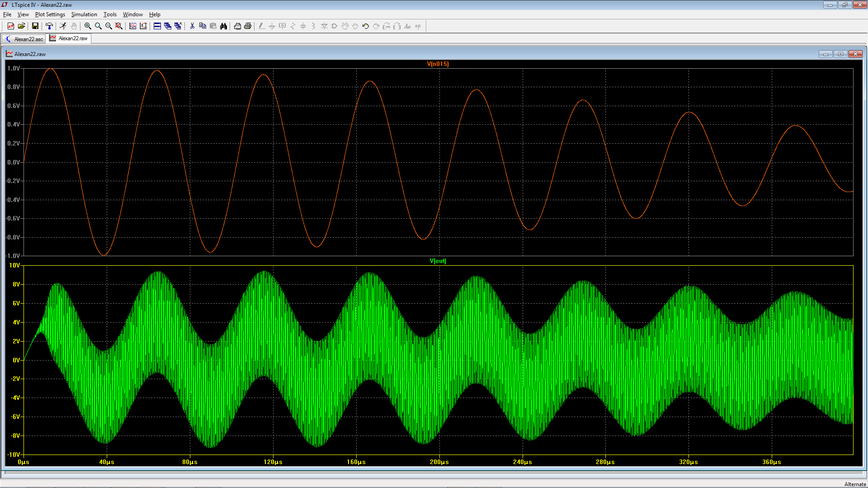
Task: Click the Drag hand icon
Action: 355,26
